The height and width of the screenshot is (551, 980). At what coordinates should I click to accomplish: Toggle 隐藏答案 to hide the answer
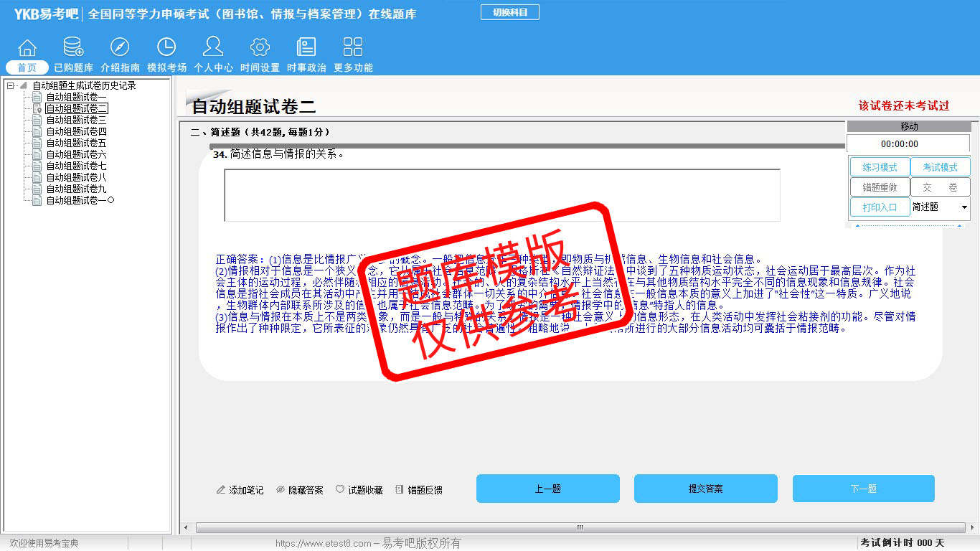click(299, 490)
